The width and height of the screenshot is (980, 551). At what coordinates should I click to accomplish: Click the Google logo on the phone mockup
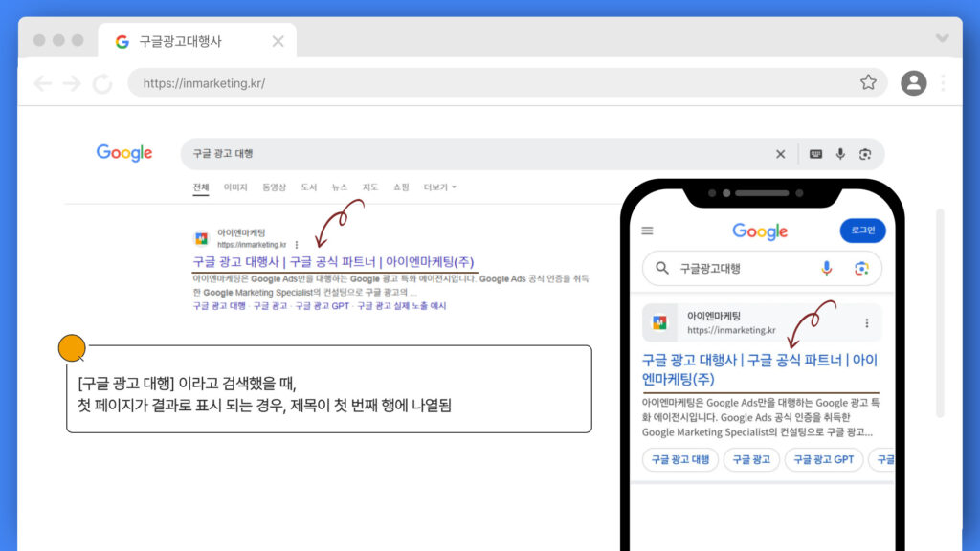point(760,231)
